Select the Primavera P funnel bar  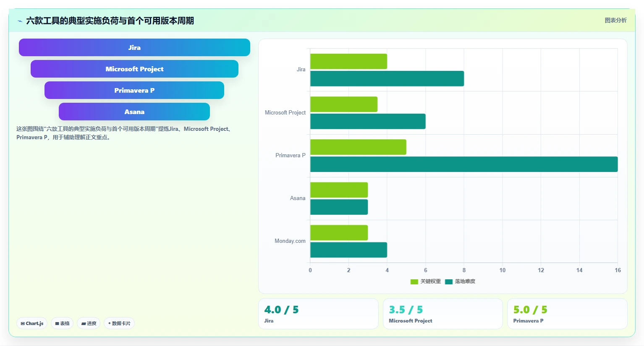coord(134,90)
